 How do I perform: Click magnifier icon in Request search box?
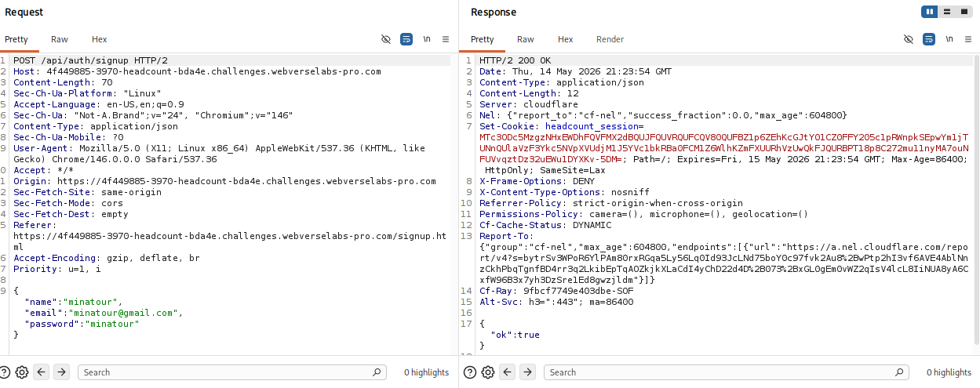click(x=377, y=372)
